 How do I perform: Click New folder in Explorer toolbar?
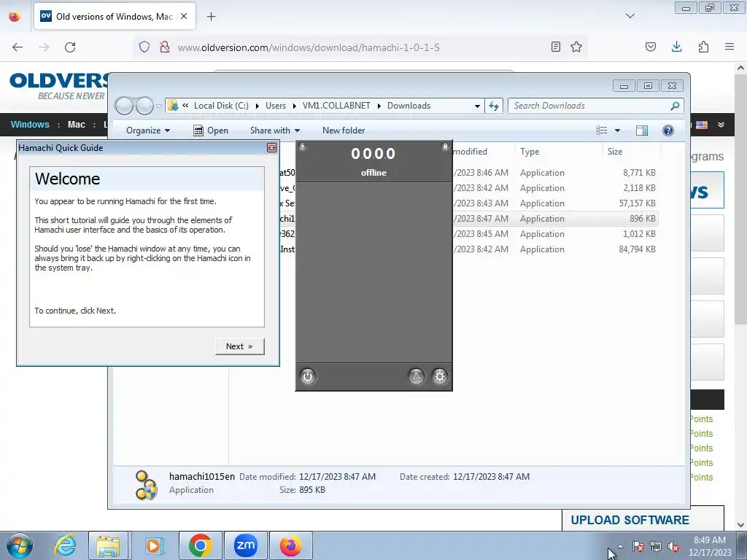[344, 131]
